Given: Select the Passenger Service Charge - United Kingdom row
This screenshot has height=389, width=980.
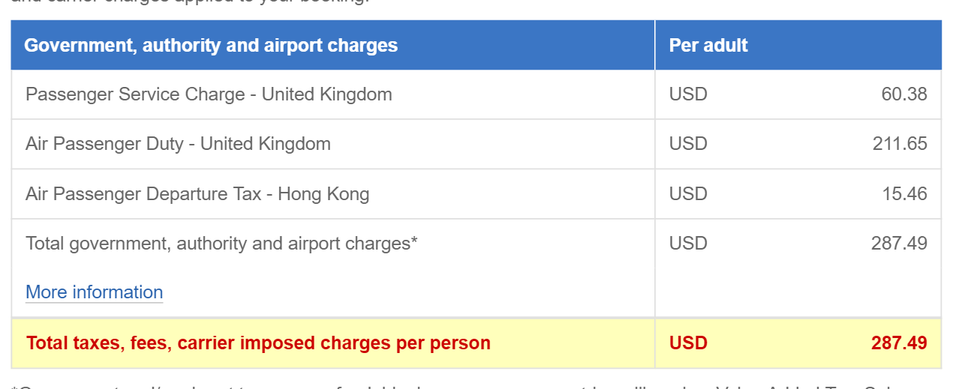Looking at the screenshot, I should pos(476,94).
